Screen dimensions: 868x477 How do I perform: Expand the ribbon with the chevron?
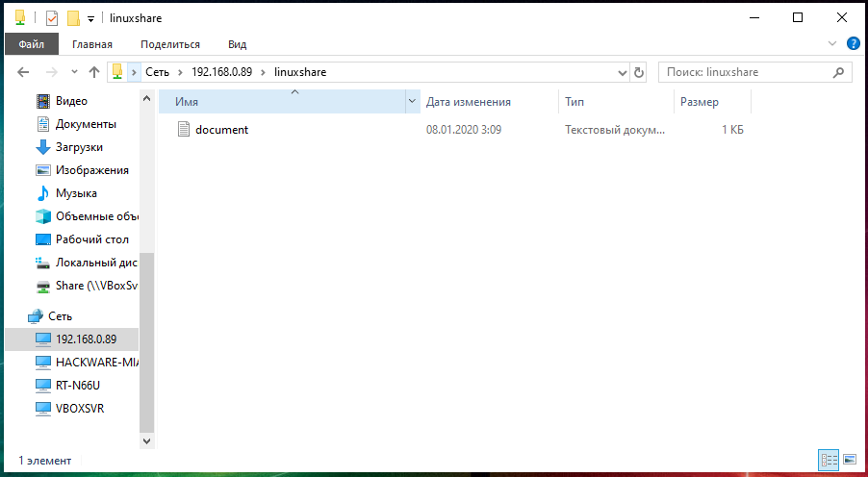(x=832, y=44)
